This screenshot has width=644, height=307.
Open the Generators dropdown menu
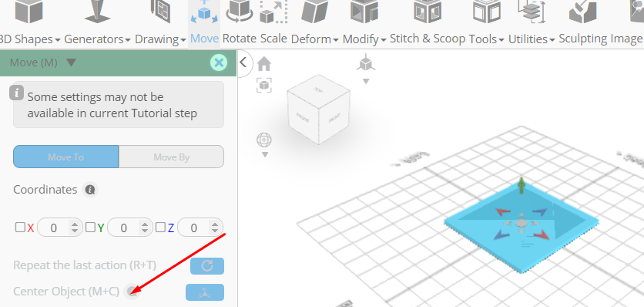pos(97,39)
